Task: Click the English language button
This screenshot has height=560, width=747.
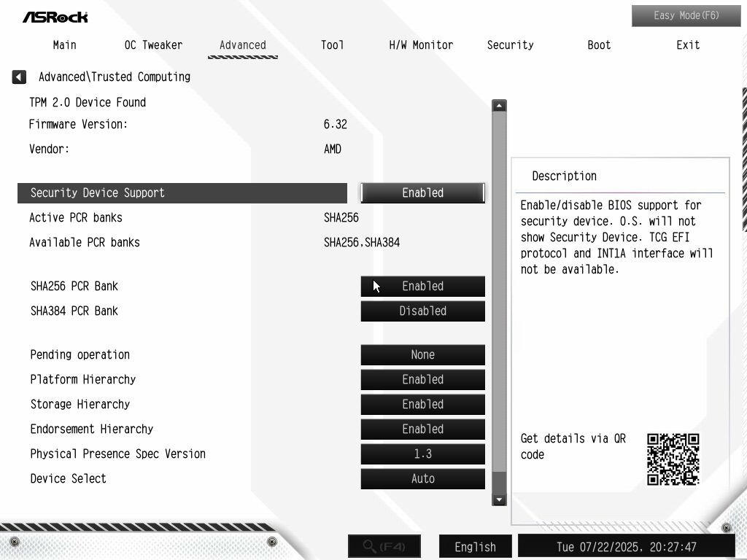Action: tap(475, 547)
